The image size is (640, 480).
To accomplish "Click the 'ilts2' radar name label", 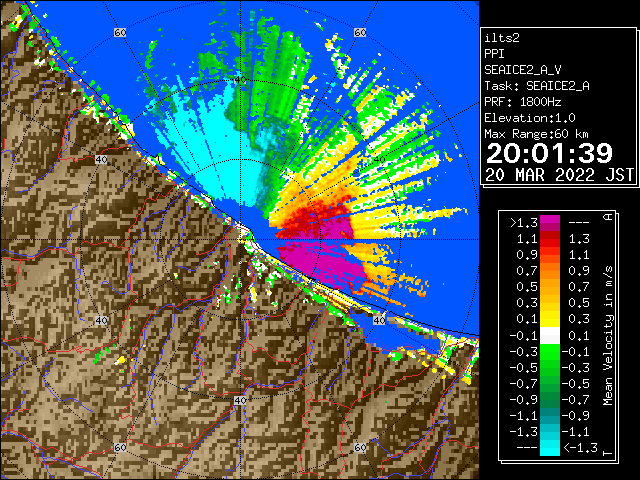I will click(502, 38).
